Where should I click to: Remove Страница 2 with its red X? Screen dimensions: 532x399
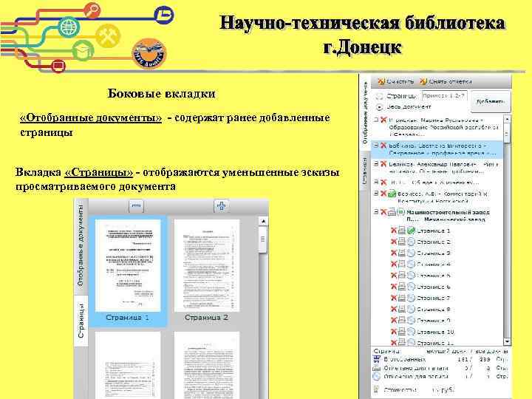tap(394, 242)
